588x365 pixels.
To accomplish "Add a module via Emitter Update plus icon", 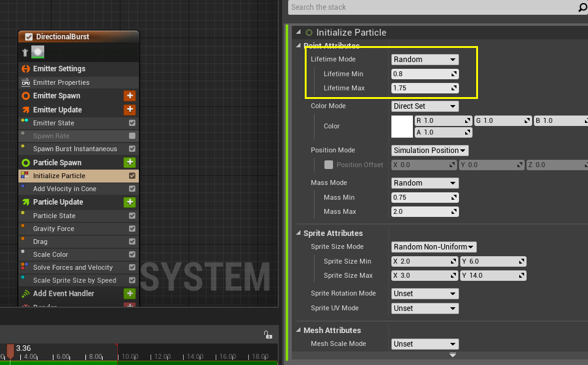I will click(x=130, y=109).
